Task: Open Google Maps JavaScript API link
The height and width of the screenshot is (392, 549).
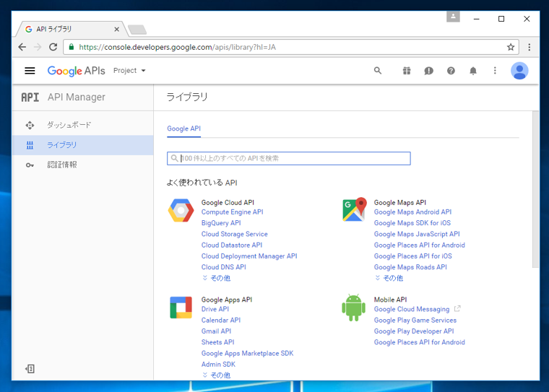Action: click(x=417, y=234)
